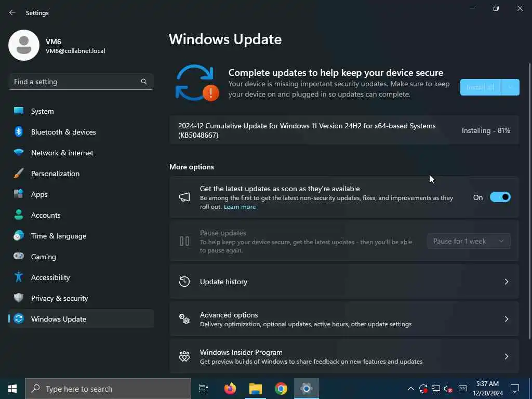Go to Network & internet settings

tap(81, 153)
